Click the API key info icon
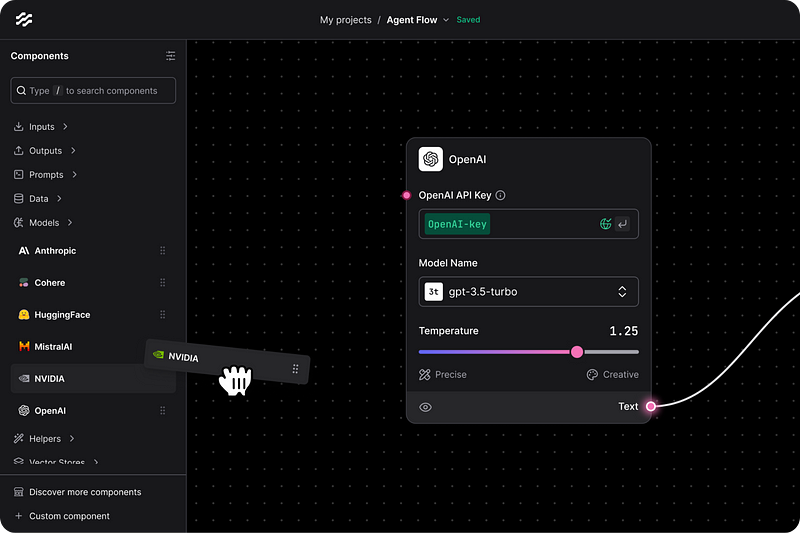The width and height of the screenshot is (800, 533). 501,196
